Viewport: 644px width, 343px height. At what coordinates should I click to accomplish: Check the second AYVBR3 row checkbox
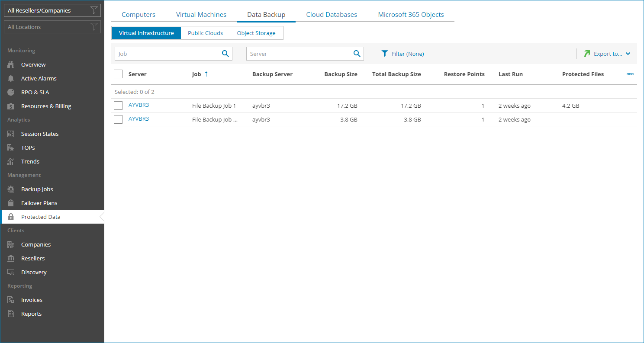[x=118, y=119]
